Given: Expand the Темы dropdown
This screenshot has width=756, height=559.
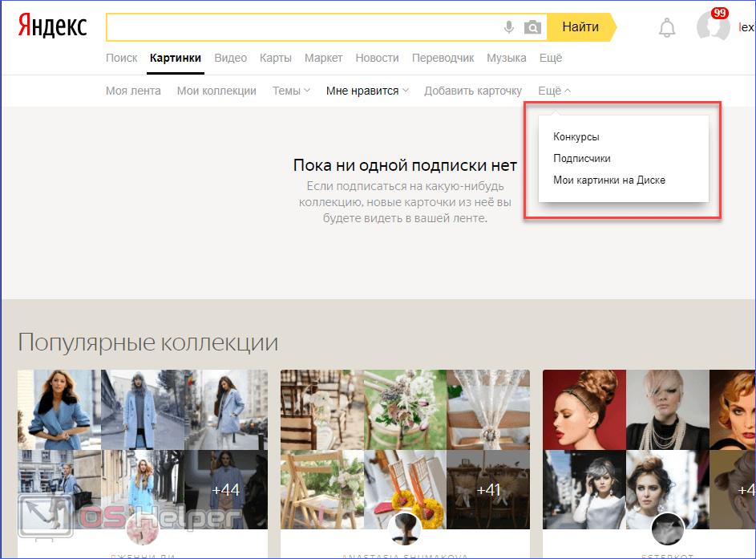Looking at the screenshot, I should (x=291, y=91).
